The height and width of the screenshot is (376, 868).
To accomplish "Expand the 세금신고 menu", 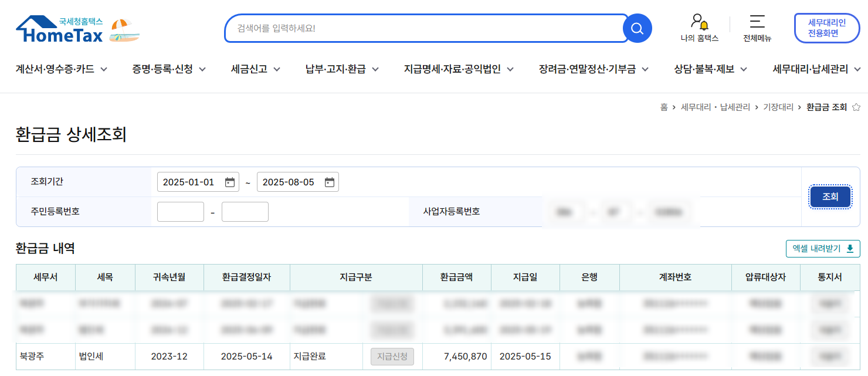I will click(x=255, y=69).
